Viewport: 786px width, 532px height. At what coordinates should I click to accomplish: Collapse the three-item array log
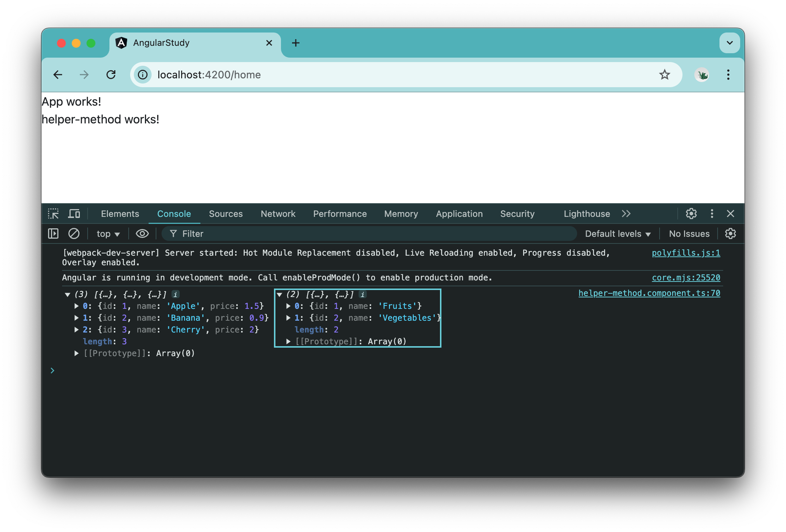tap(68, 294)
